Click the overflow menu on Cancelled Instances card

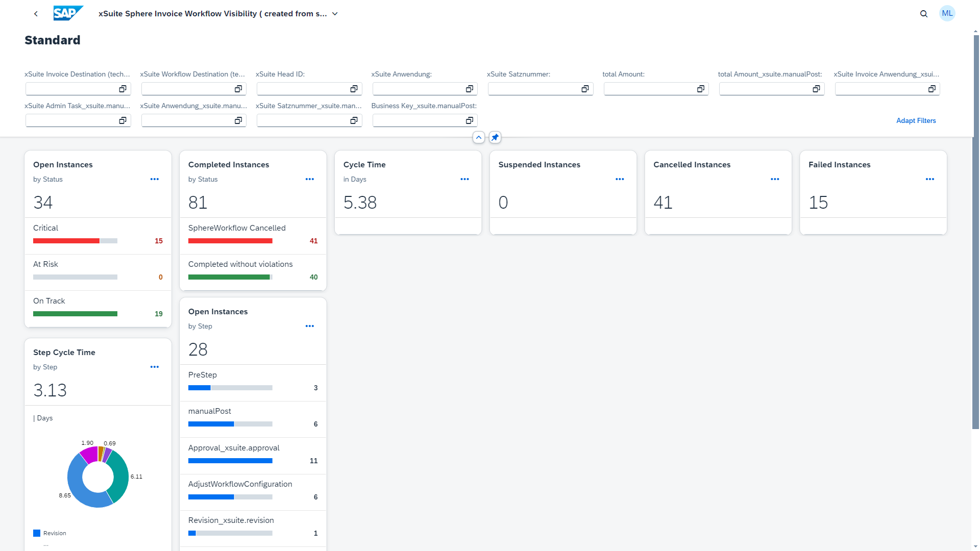tap(775, 178)
